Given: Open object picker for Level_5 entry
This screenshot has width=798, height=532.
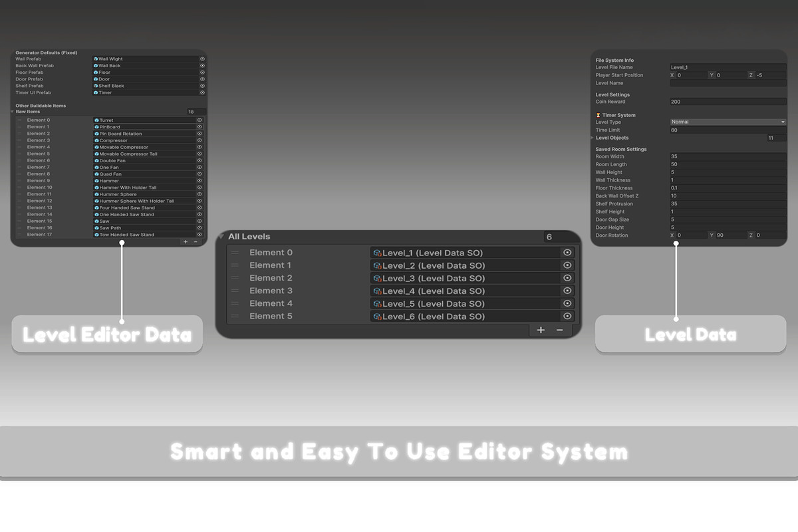Looking at the screenshot, I should pyautogui.click(x=567, y=303).
